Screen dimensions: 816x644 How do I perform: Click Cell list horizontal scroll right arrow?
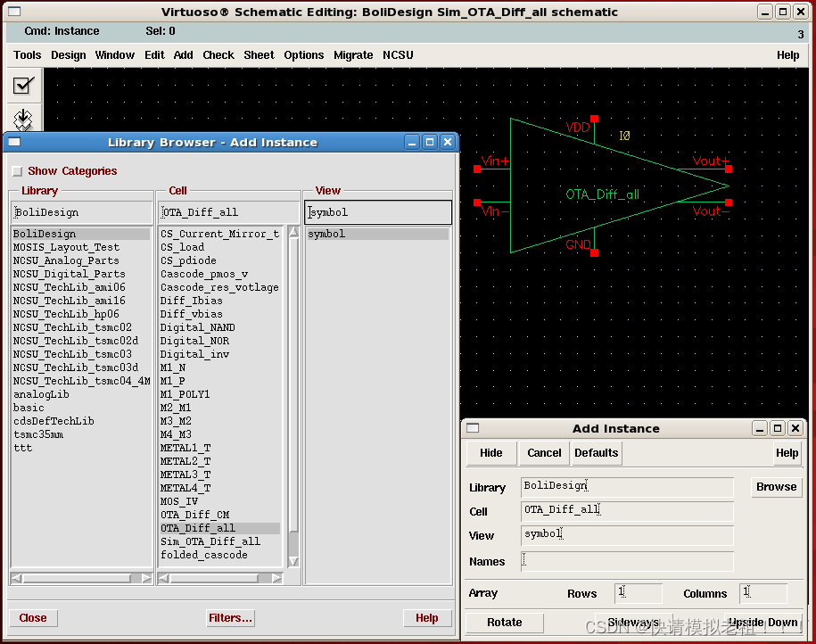pos(276,578)
